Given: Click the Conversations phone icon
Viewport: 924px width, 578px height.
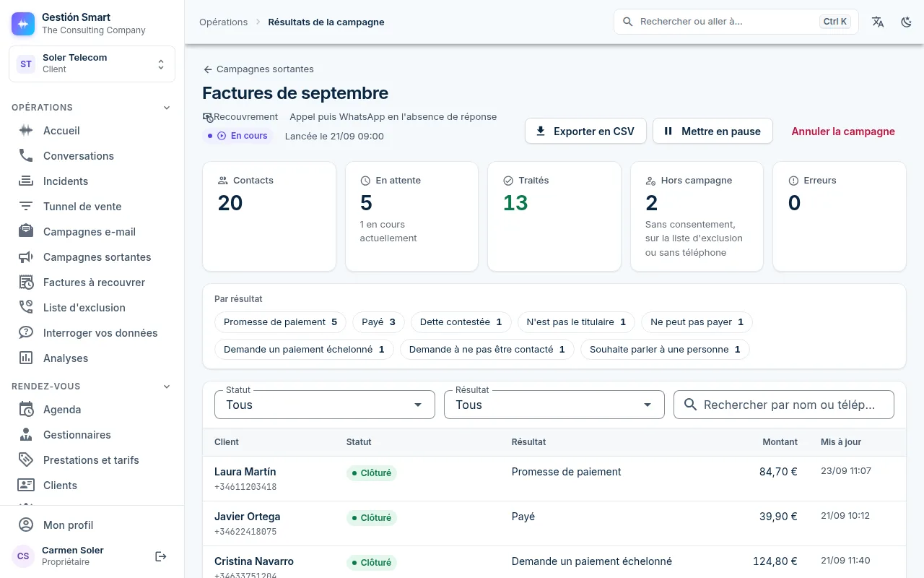Looking at the screenshot, I should point(26,156).
